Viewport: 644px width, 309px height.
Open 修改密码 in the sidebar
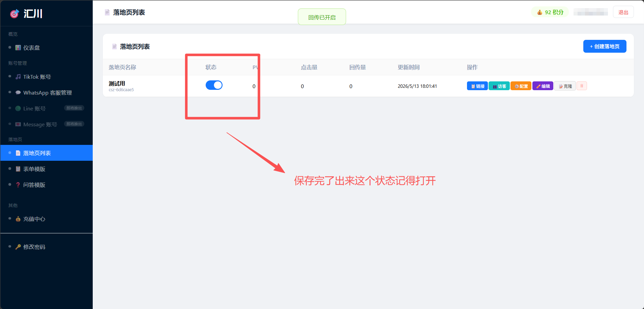tap(47, 247)
